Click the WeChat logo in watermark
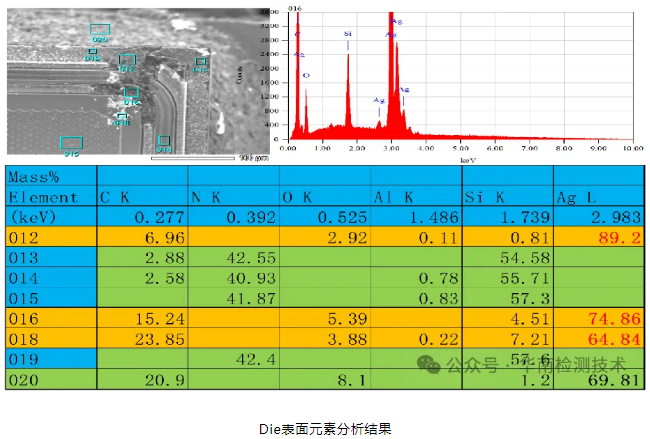Image resolution: width=650 pixels, height=439 pixels. click(431, 365)
